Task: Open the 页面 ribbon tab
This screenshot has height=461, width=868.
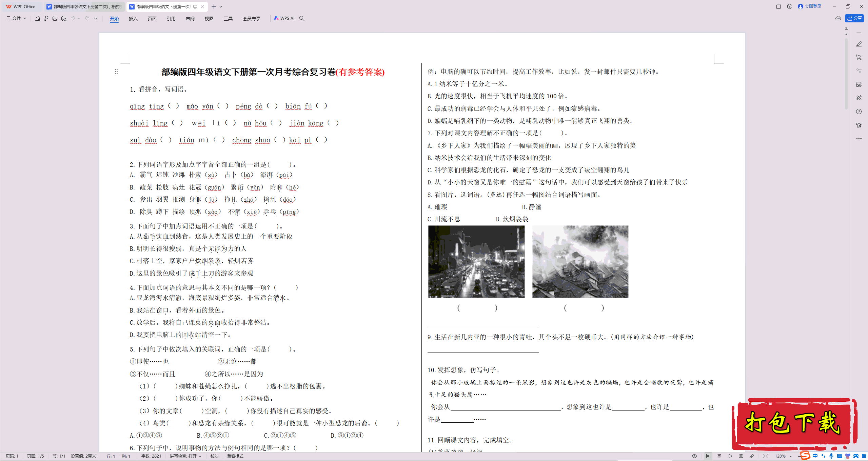Action: [x=152, y=19]
